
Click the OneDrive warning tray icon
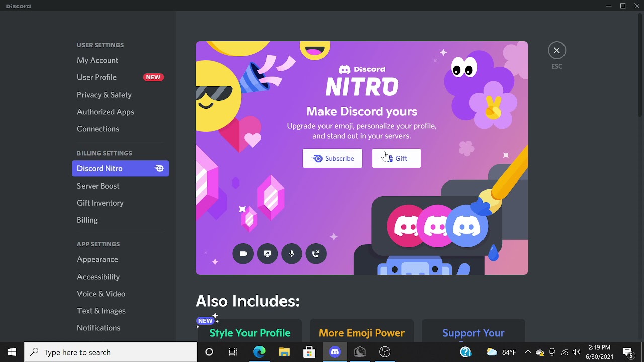[x=540, y=352]
